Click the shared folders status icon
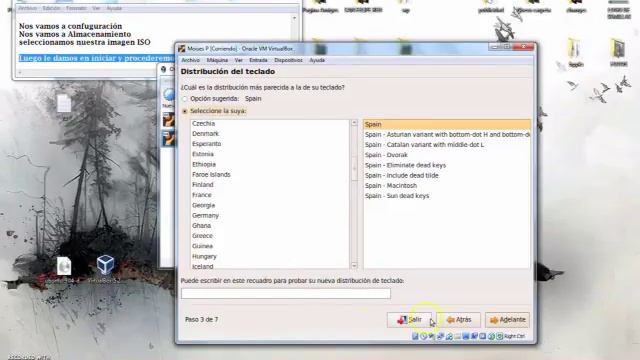 tap(458, 336)
